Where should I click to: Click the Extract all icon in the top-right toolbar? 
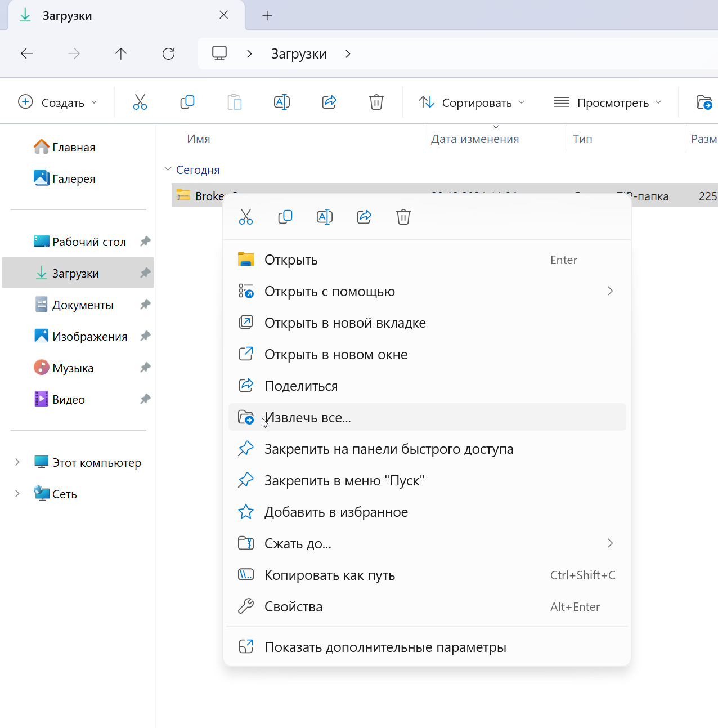704,102
